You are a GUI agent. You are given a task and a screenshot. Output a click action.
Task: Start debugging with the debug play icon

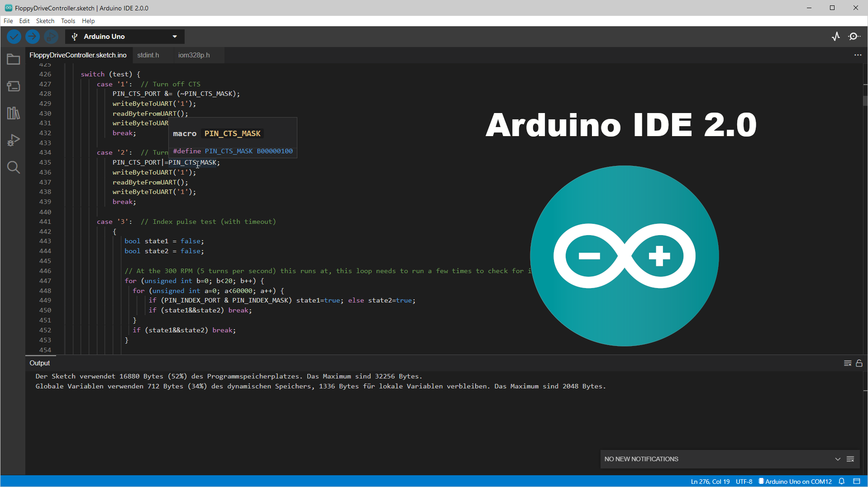tap(51, 37)
